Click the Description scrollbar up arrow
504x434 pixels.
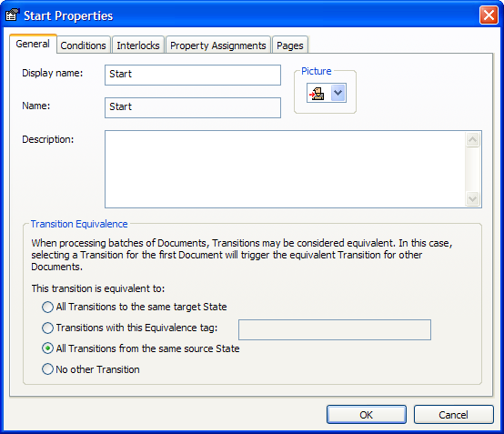[473, 139]
